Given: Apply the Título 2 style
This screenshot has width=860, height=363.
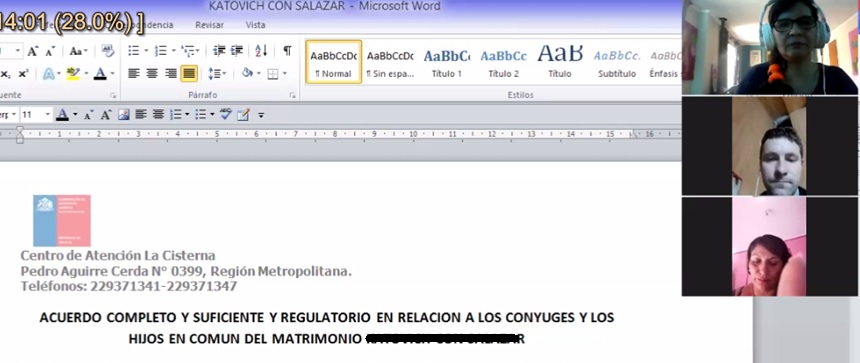Looking at the screenshot, I should point(503,61).
